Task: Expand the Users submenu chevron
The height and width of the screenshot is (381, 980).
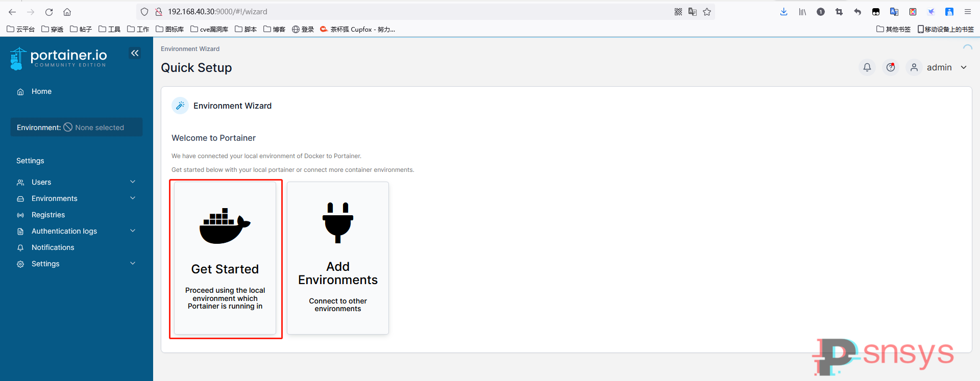Action: [133, 182]
